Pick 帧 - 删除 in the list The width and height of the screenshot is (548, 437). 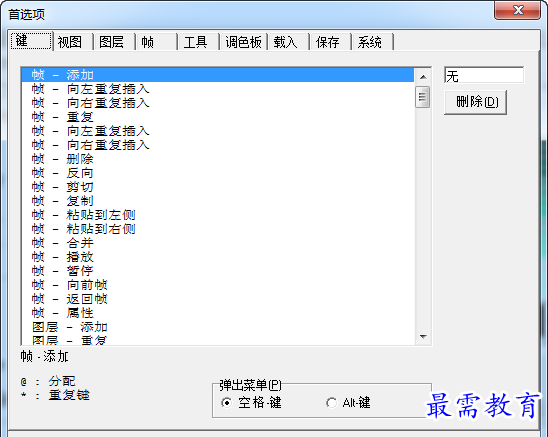(x=218, y=159)
